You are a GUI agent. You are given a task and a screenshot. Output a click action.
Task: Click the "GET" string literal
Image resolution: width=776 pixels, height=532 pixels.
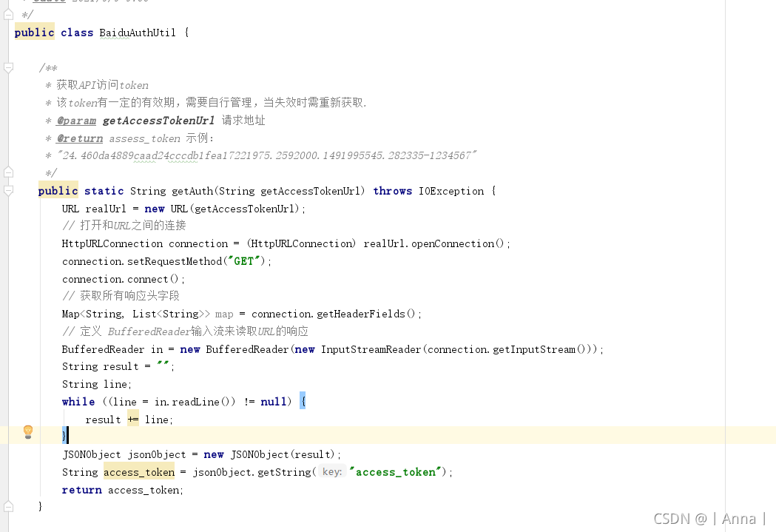tap(243, 261)
